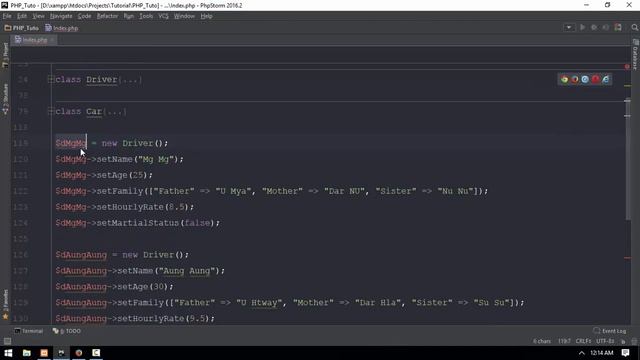Open Search Everywhere magnifier icon
640x360 pixels.
[x=634, y=28]
